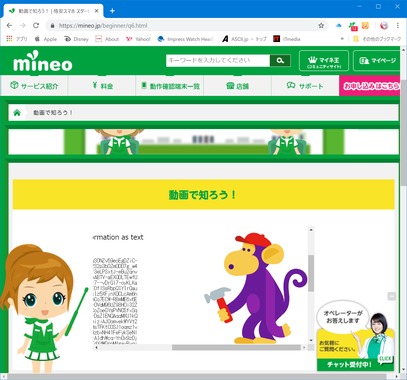Open the サービス紹介 menu
Viewport: 407px width, 380px height.
tap(34, 86)
